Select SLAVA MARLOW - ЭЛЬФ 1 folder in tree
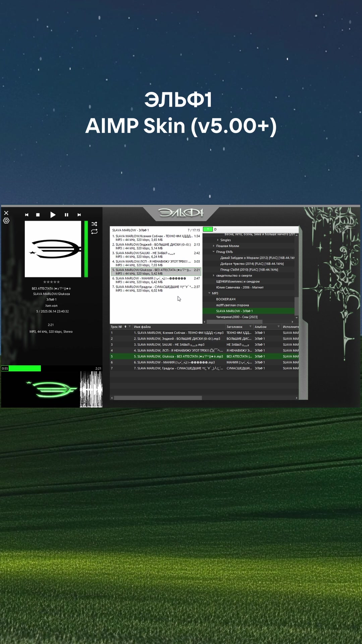This screenshot has width=362, height=644. (x=248, y=311)
